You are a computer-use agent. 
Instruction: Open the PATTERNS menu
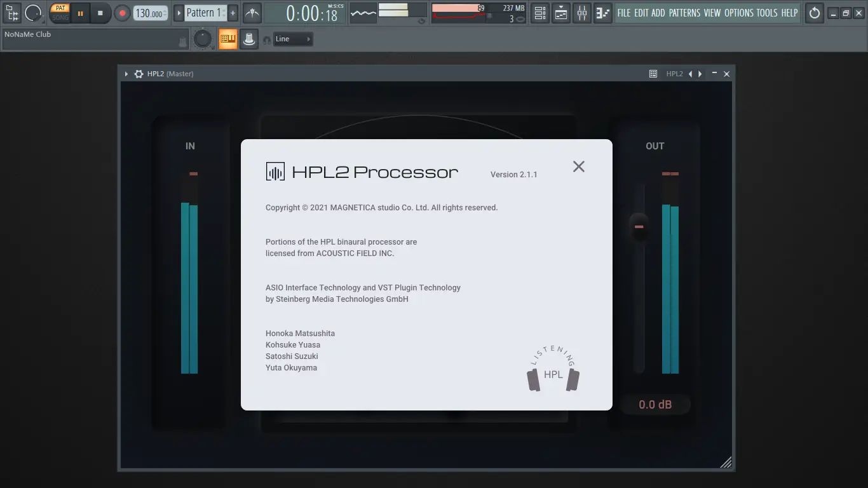point(684,13)
